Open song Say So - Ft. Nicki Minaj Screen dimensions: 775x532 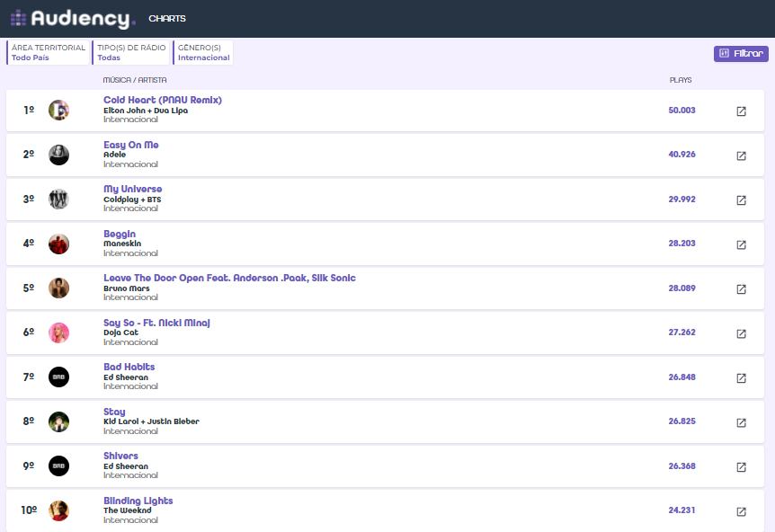(x=156, y=323)
